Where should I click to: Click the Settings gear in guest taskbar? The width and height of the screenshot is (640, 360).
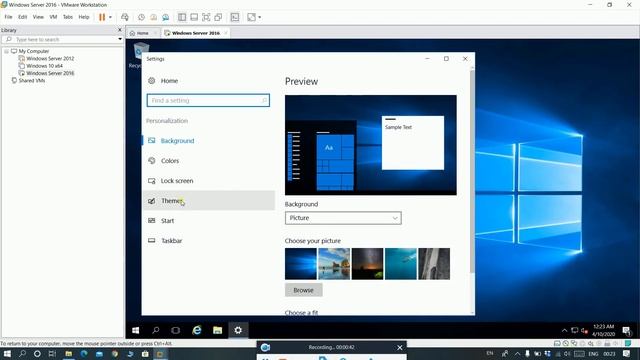pos(238,330)
